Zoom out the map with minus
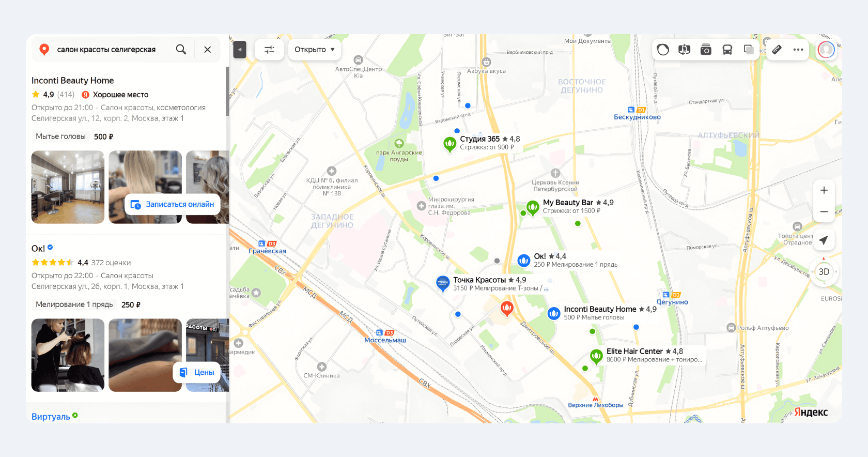Screen dimensions: 868x457 point(824,212)
